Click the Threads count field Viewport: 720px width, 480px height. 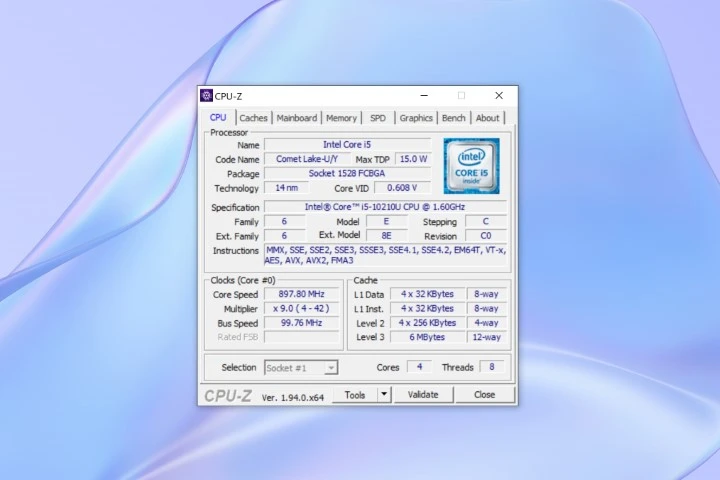[491, 367]
